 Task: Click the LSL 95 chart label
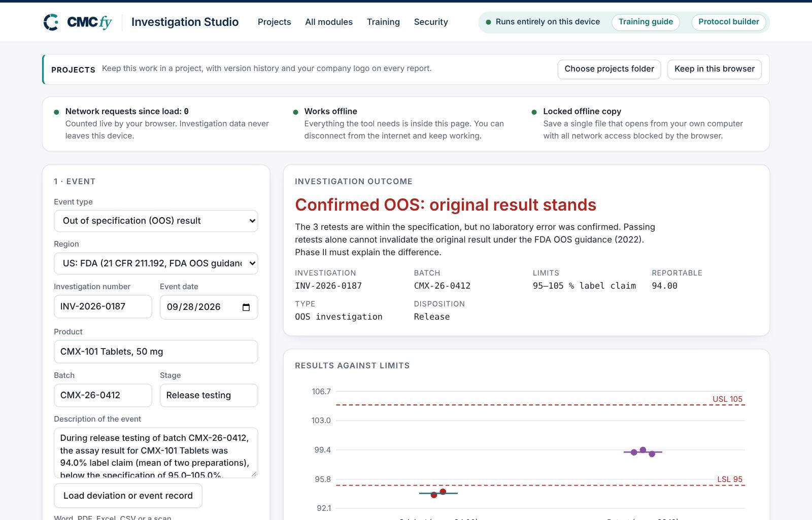(730, 479)
